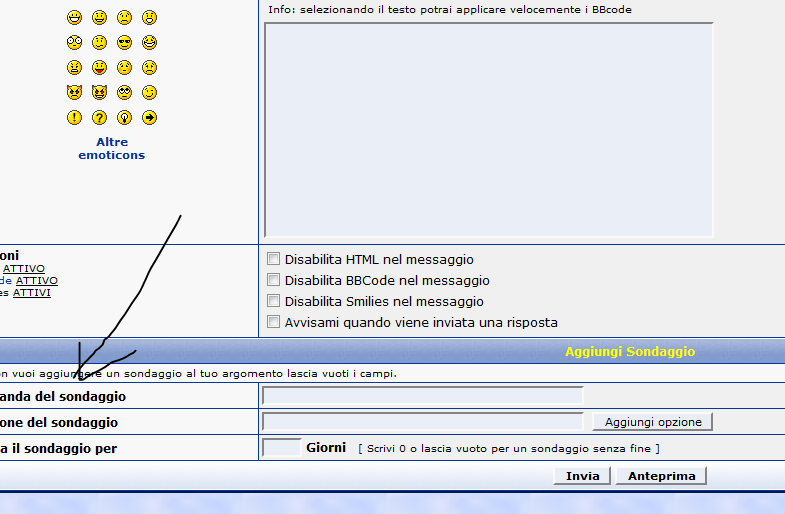Click the Aggiungi opzione button
Screen dimensions: 785x514
coord(652,422)
